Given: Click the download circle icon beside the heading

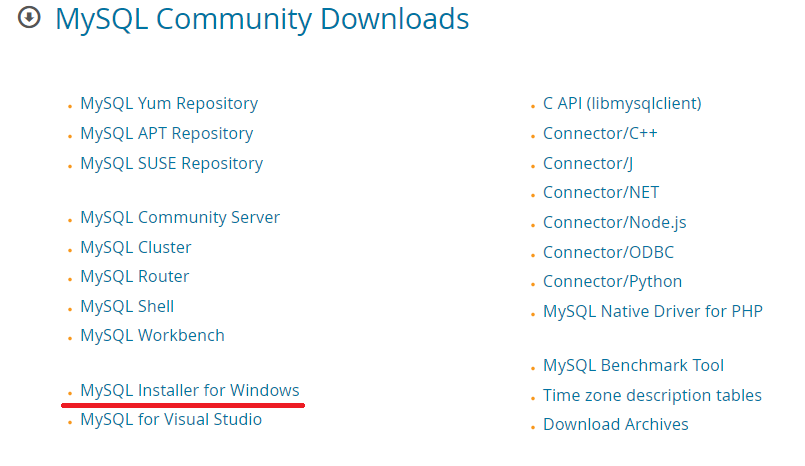Looking at the screenshot, I should tap(29, 17).
